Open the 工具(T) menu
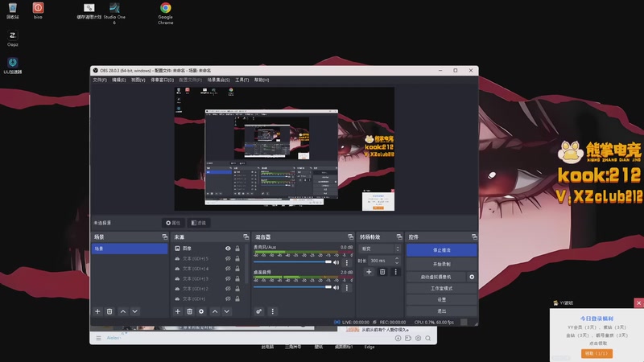Screen dimensions: 644x362 click(242, 80)
